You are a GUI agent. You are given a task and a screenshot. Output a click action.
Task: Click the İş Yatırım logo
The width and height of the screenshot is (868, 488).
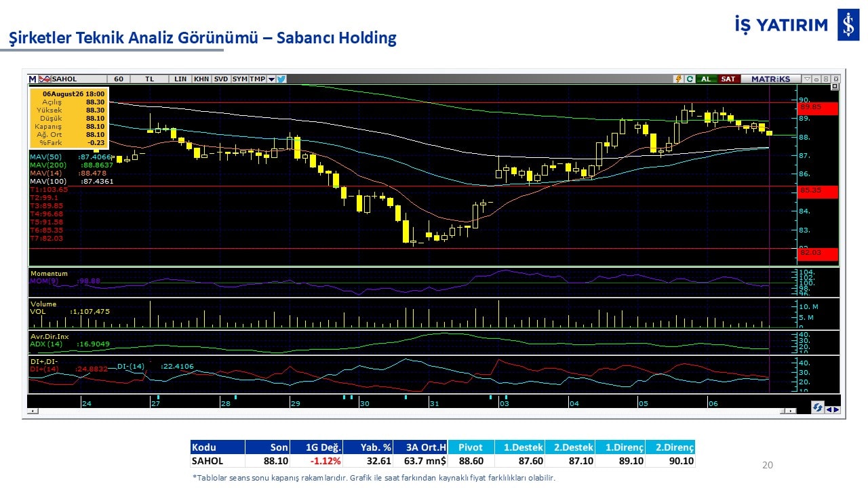click(797, 26)
